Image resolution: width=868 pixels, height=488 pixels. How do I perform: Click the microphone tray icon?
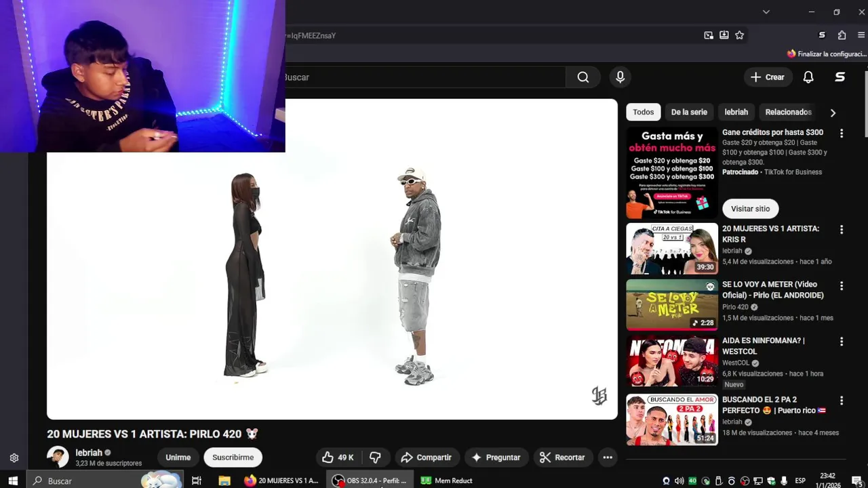tap(784, 481)
